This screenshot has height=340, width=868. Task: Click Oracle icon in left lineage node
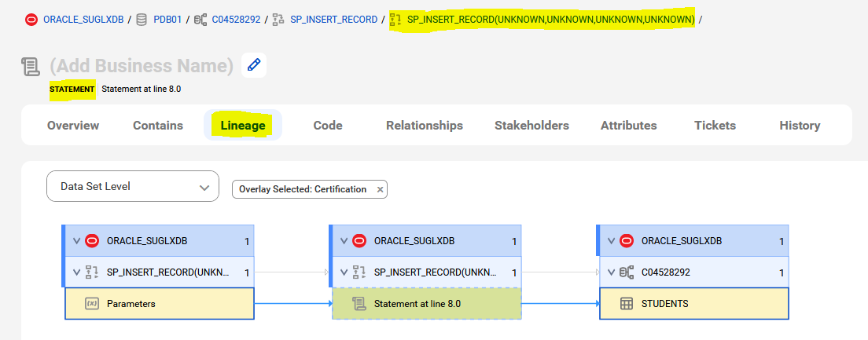coord(92,240)
